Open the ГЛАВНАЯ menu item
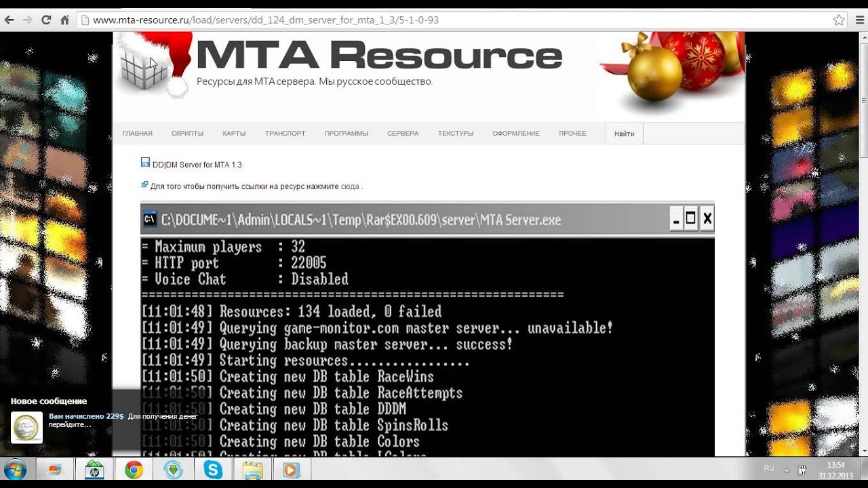The height and width of the screenshot is (488, 868). click(138, 134)
